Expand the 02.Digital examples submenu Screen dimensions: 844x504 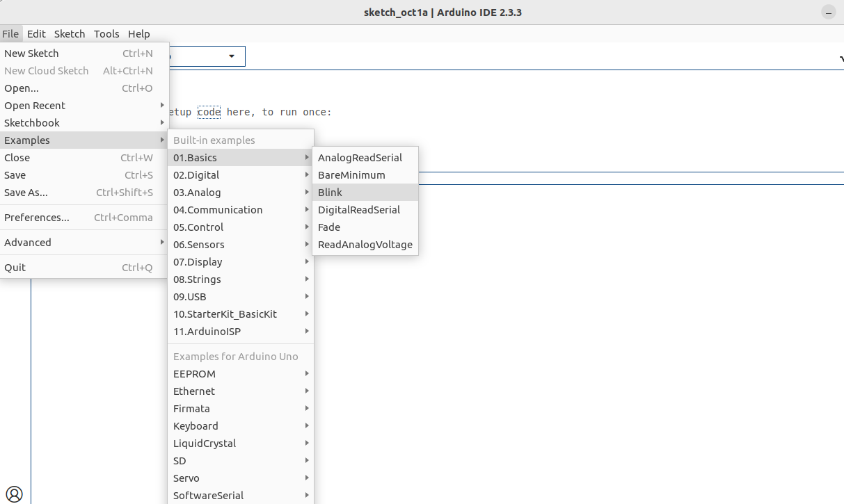coord(241,175)
